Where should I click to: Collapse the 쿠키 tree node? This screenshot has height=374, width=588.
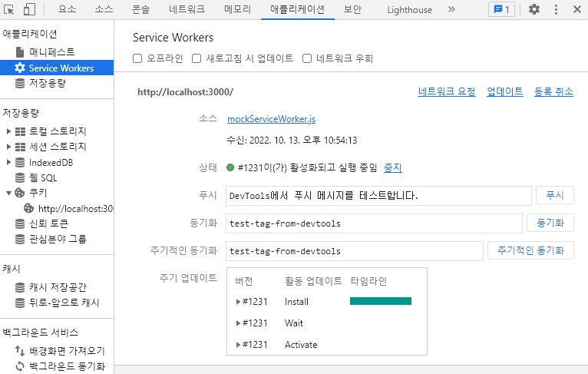[x=8, y=193]
